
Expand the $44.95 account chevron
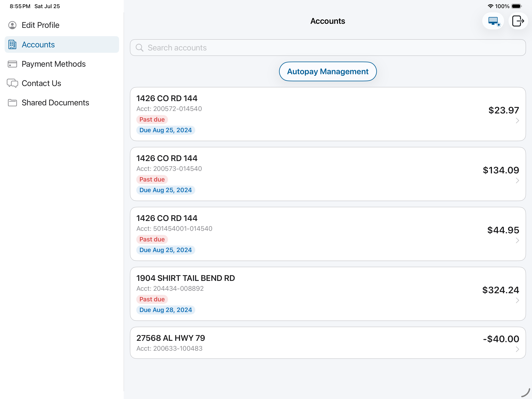[x=517, y=240]
